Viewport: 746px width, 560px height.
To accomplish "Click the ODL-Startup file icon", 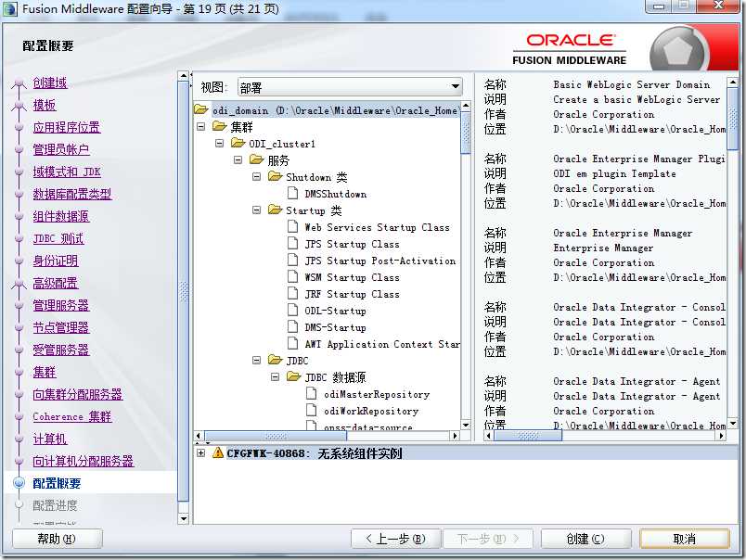I will [x=293, y=310].
